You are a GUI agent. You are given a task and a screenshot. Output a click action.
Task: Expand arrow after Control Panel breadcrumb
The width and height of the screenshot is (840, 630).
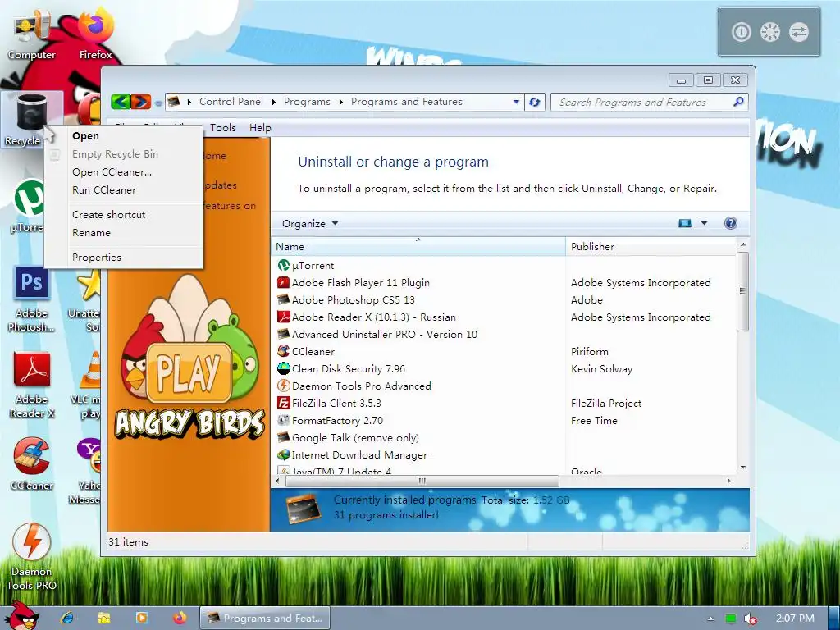click(x=273, y=102)
